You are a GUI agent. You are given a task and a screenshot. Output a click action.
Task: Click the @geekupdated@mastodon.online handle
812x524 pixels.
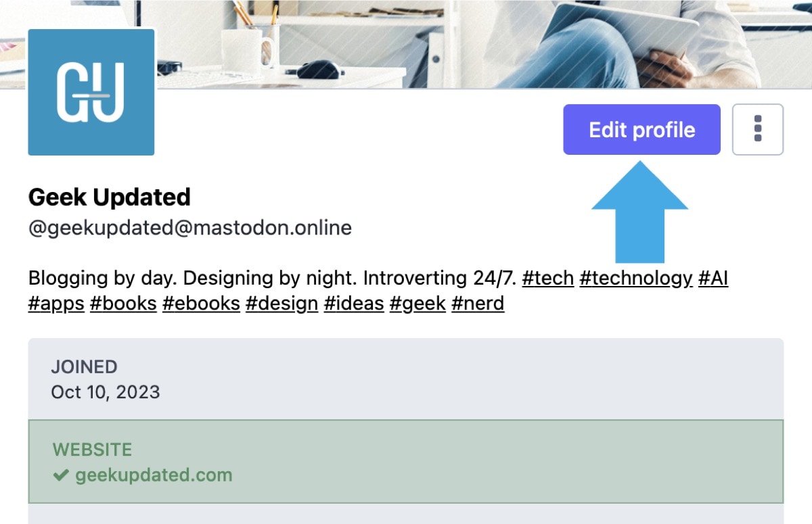(190, 227)
